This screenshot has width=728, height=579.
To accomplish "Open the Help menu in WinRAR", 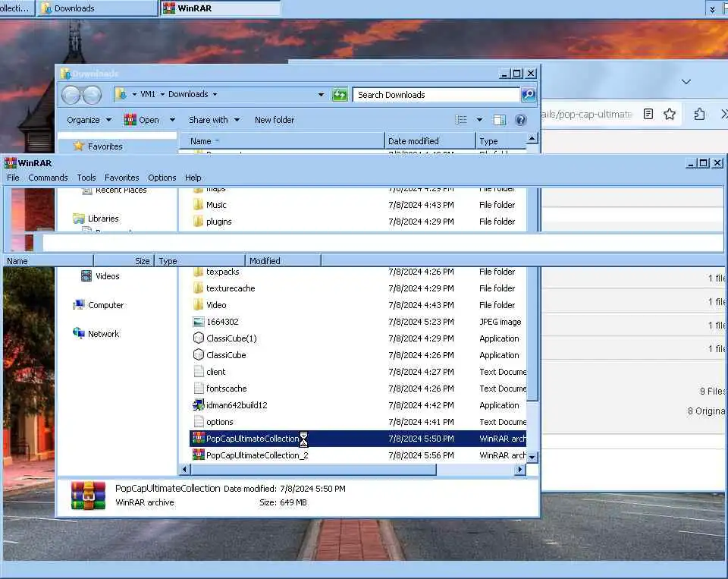I will (193, 178).
